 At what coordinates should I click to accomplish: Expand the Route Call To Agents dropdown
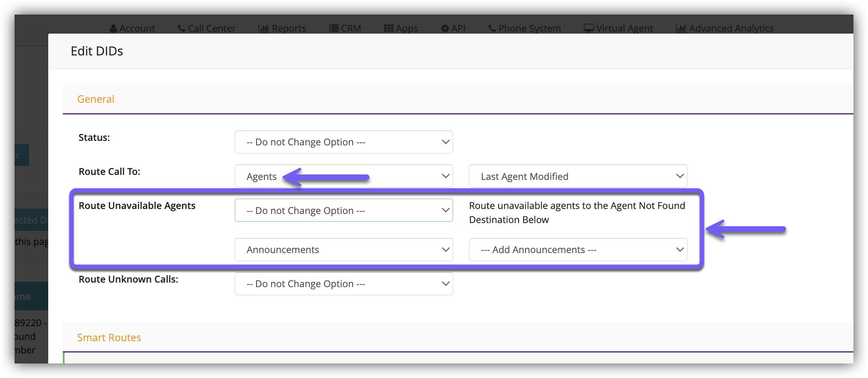tap(343, 176)
